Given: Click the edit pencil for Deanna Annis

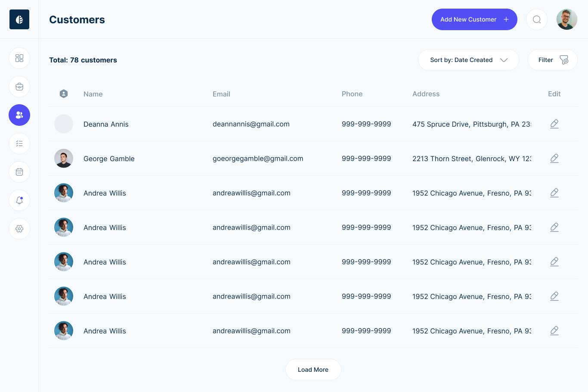Looking at the screenshot, I should (x=554, y=124).
